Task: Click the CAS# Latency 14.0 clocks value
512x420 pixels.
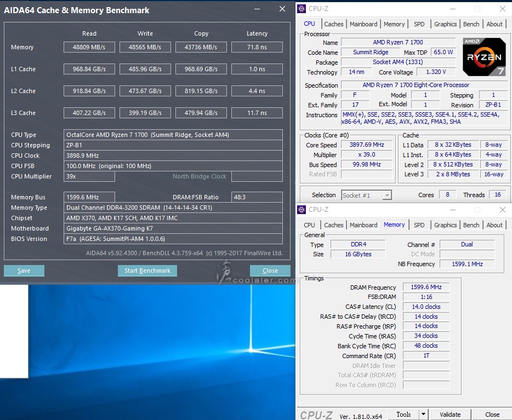Action: 426,307
